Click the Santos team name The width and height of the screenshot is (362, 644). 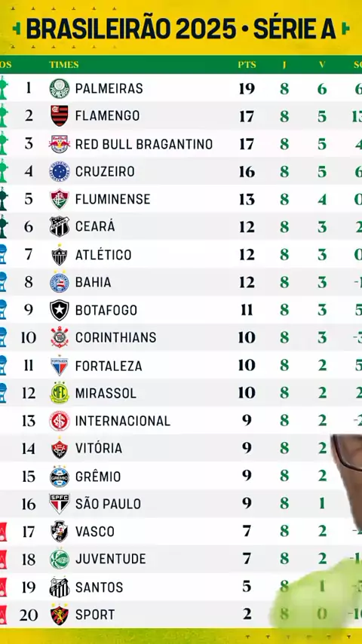point(99,587)
